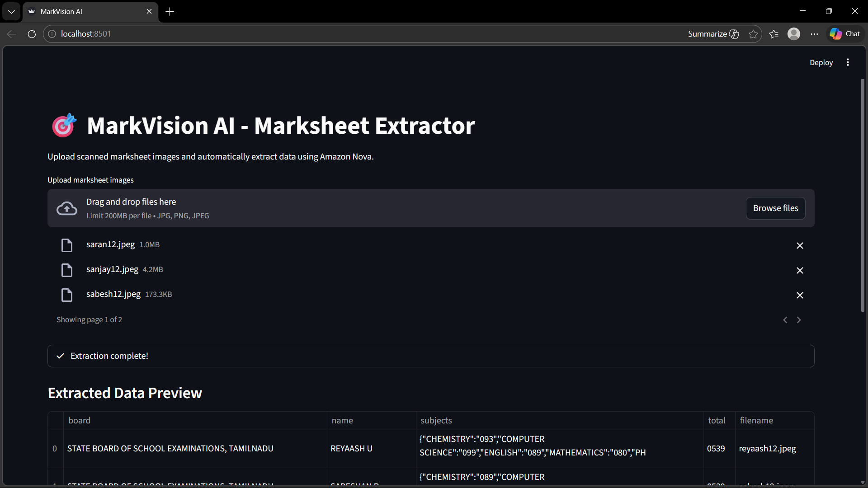
Task: Click the Browse files button
Action: click(775, 208)
